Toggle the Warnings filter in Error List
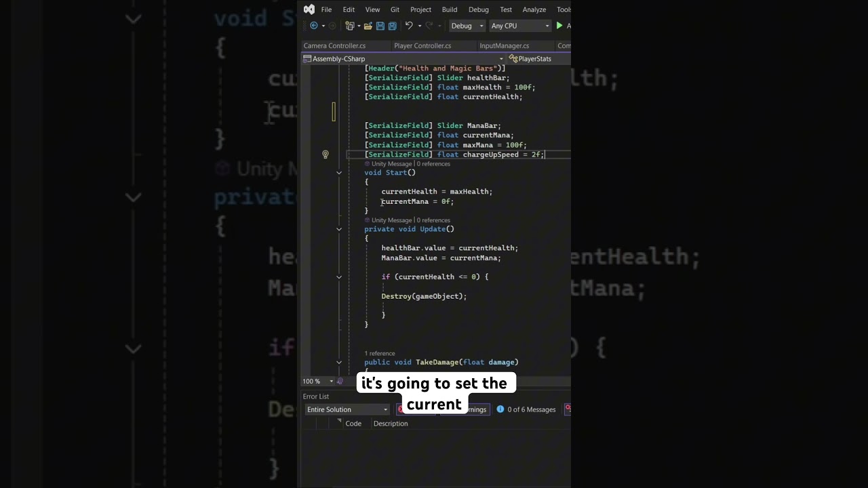The image size is (868, 488). [x=465, y=409]
